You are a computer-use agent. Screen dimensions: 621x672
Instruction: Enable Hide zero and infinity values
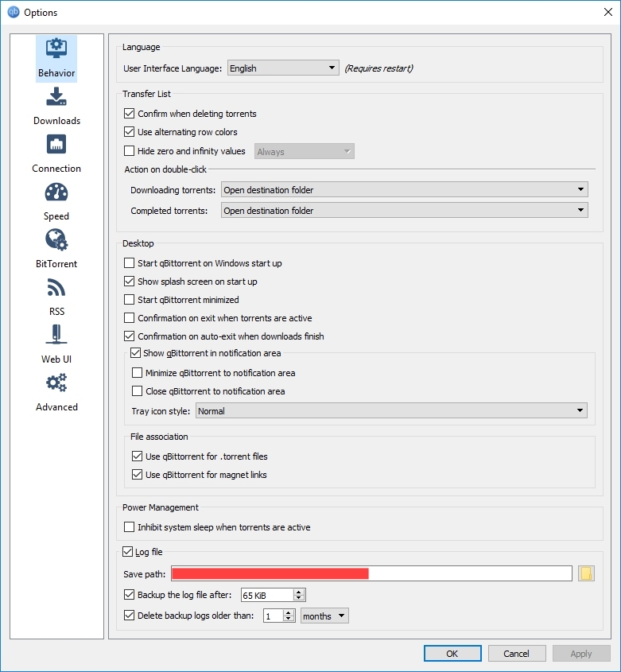click(x=129, y=151)
